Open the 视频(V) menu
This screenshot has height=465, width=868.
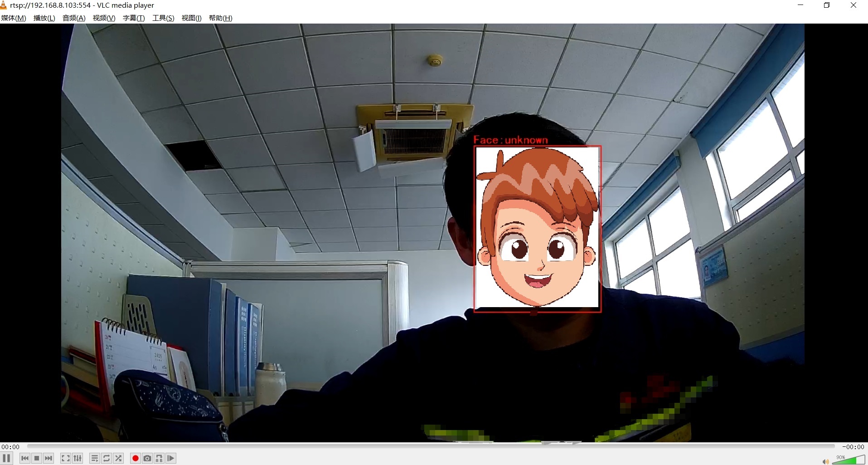coord(104,18)
